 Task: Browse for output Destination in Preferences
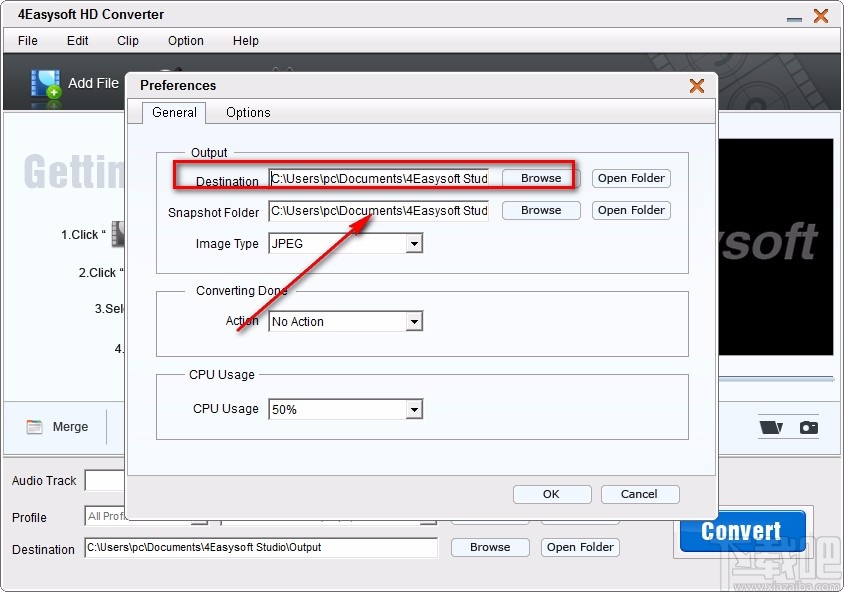click(541, 178)
